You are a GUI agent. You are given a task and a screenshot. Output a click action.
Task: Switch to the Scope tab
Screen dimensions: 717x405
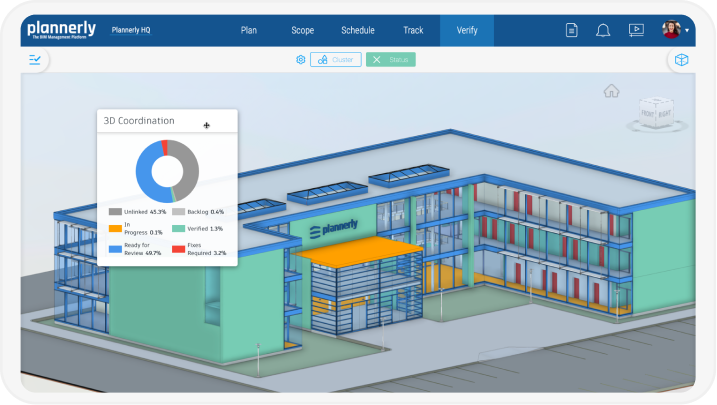[x=302, y=30]
